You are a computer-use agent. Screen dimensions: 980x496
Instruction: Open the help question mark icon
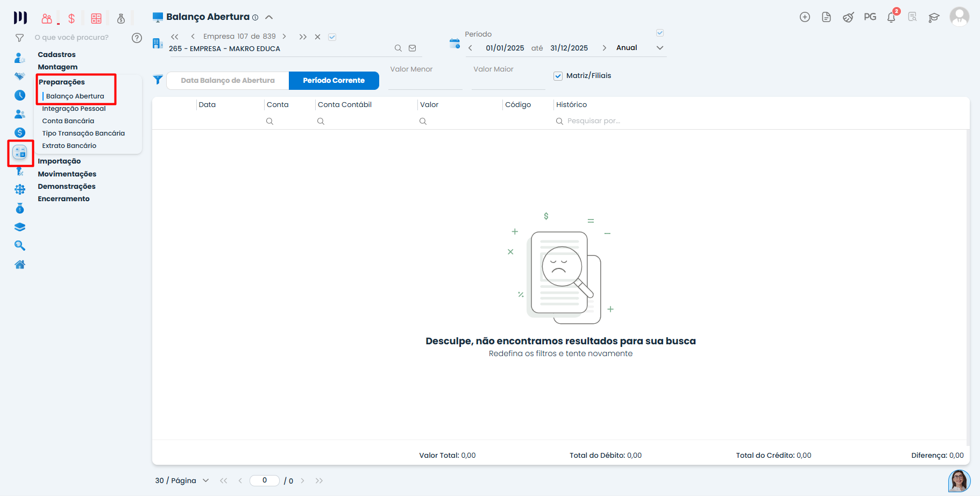pos(137,38)
